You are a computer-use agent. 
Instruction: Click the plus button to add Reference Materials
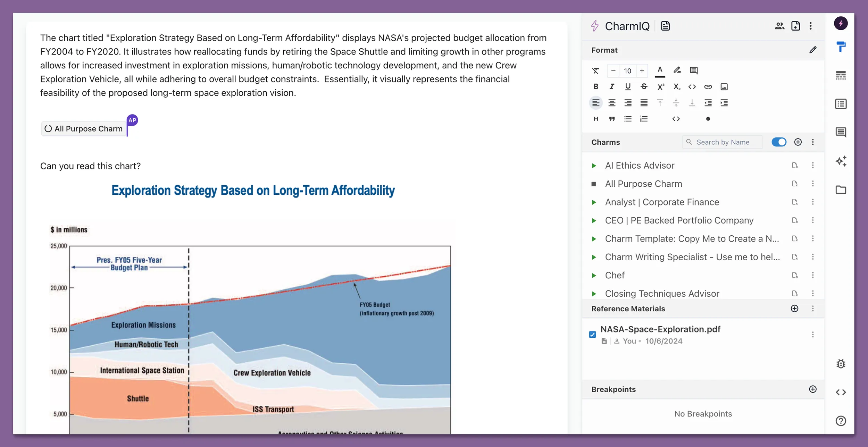click(x=795, y=309)
